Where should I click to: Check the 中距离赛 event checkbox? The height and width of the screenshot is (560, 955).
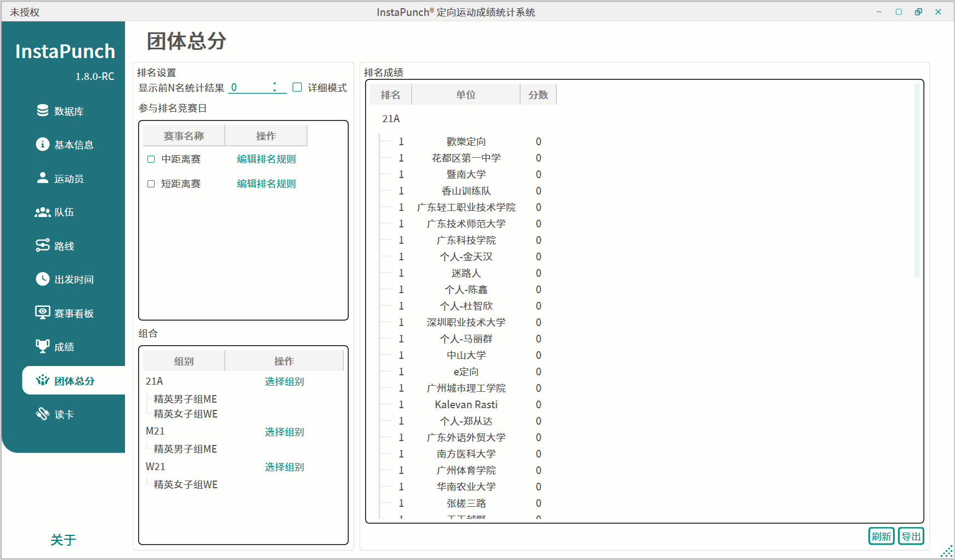[x=151, y=159]
